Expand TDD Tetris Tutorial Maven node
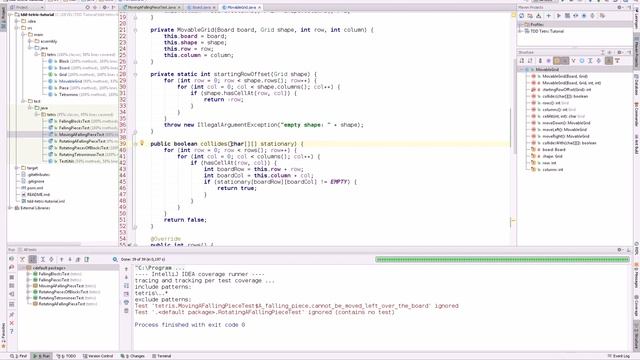The width and height of the screenshot is (640, 360). pos(521,31)
